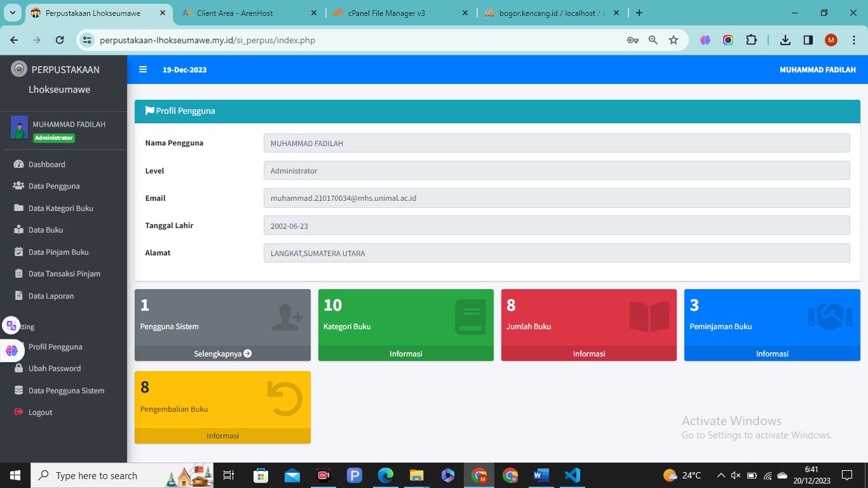Click the red Logout icon
This screenshot has height=488, width=868.
[18, 412]
